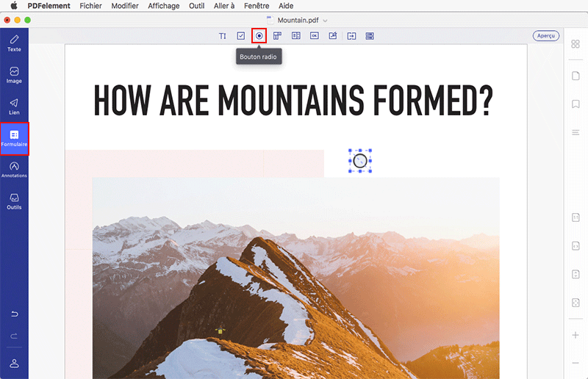Expand the Mountain.pdf title dropdown arrow
The width and height of the screenshot is (588, 379).
click(325, 21)
